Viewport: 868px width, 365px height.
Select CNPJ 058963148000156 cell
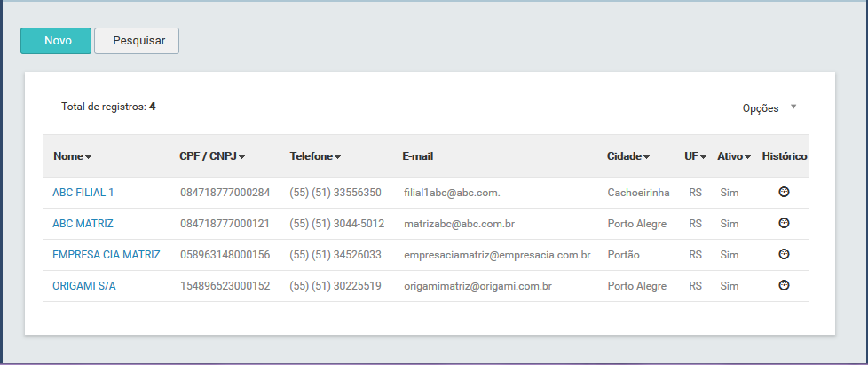pyautogui.click(x=225, y=255)
